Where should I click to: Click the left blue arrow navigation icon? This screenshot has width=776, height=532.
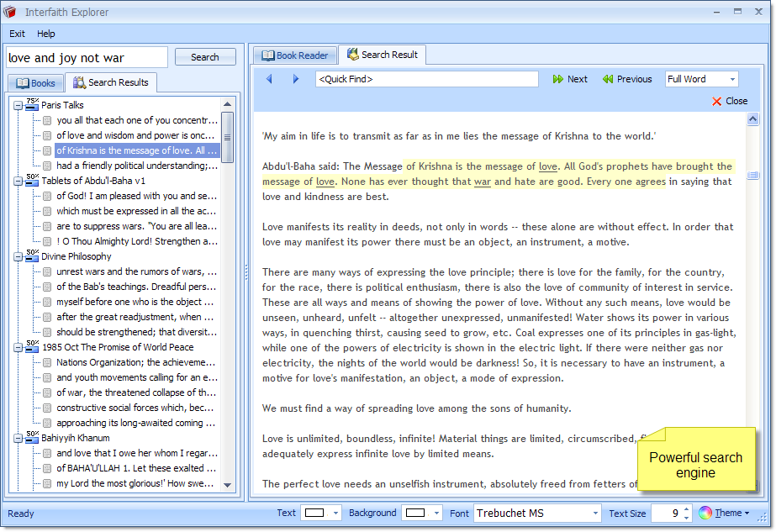269,79
